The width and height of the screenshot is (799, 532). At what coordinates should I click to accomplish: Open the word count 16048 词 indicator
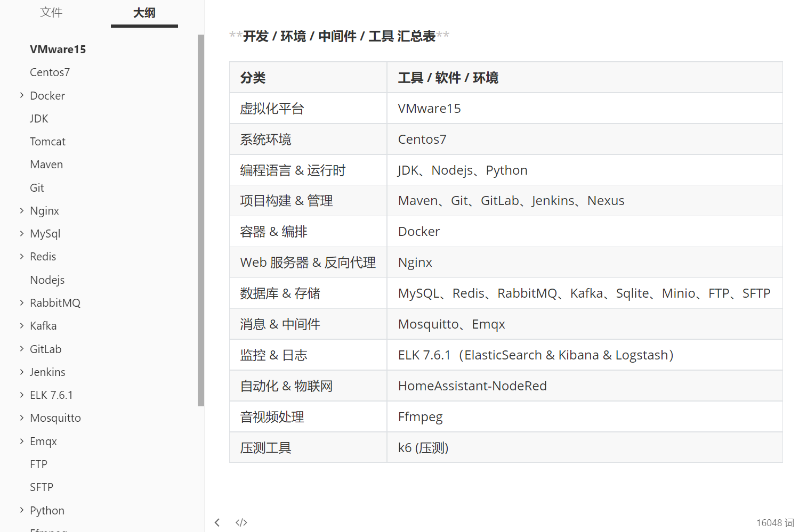click(x=775, y=522)
